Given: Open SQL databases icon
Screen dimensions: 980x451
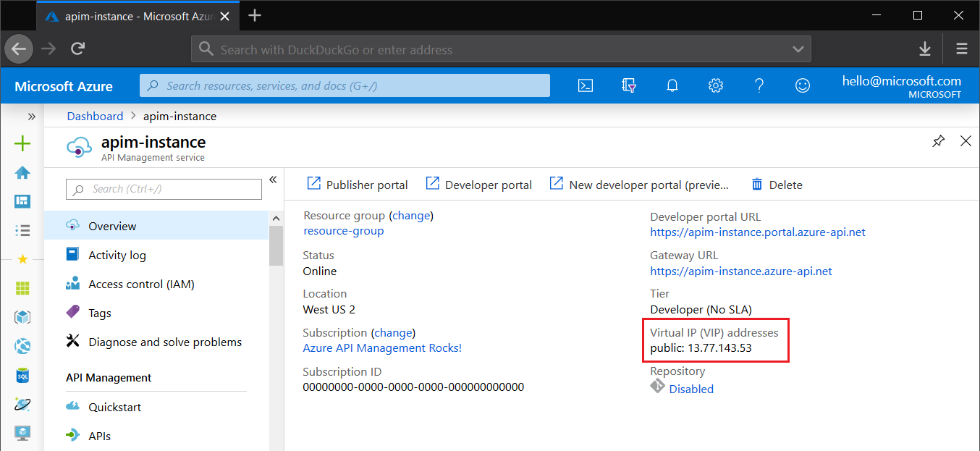Looking at the screenshot, I should [22, 375].
